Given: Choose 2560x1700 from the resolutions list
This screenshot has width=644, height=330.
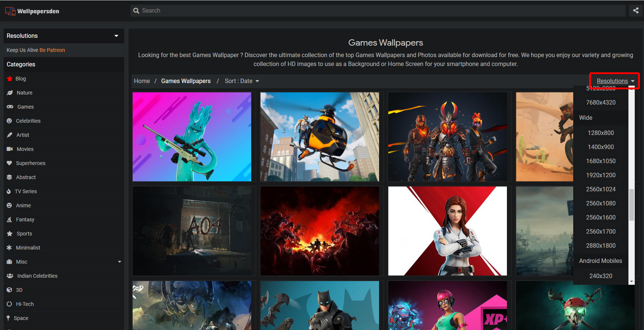Looking at the screenshot, I should 601,232.
